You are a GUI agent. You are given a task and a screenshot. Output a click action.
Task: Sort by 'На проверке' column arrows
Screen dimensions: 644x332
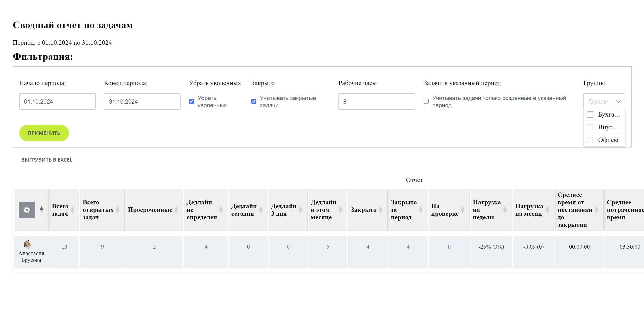[x=462, y=210]
